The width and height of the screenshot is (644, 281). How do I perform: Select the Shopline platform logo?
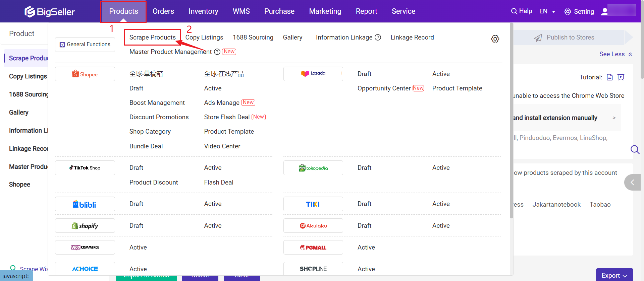click(313, 269)
